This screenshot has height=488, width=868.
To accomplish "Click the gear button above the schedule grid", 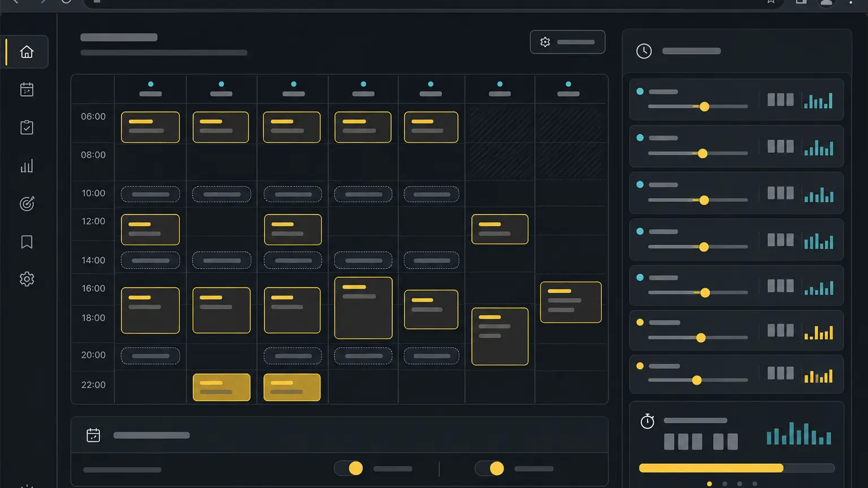I will pos(567,42).
